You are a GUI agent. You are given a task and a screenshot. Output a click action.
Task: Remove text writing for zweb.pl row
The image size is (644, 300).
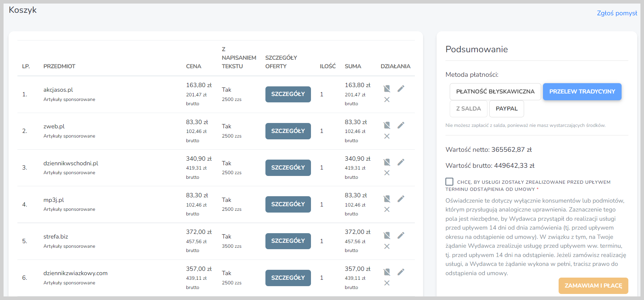coord(387,125)
